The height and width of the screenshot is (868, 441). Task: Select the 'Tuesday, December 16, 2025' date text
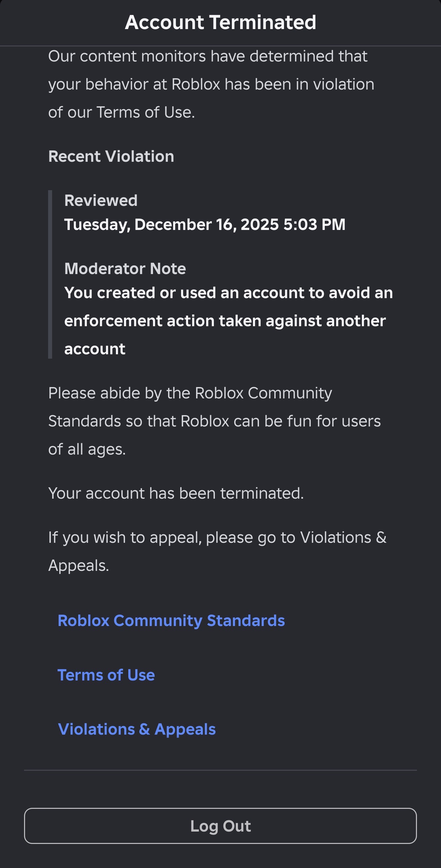tap(171, 225)
